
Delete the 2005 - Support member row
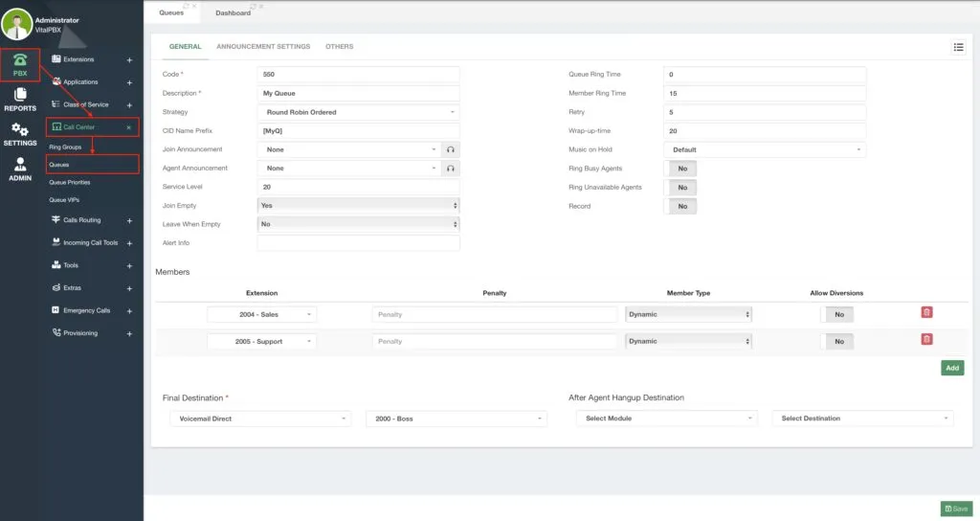926,339
